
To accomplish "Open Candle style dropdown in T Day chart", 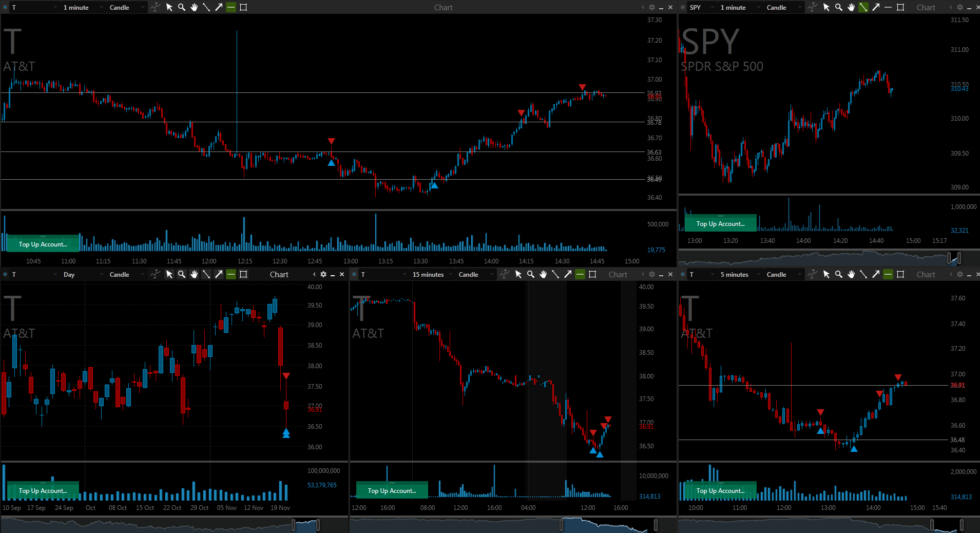I will pos(127,274).
